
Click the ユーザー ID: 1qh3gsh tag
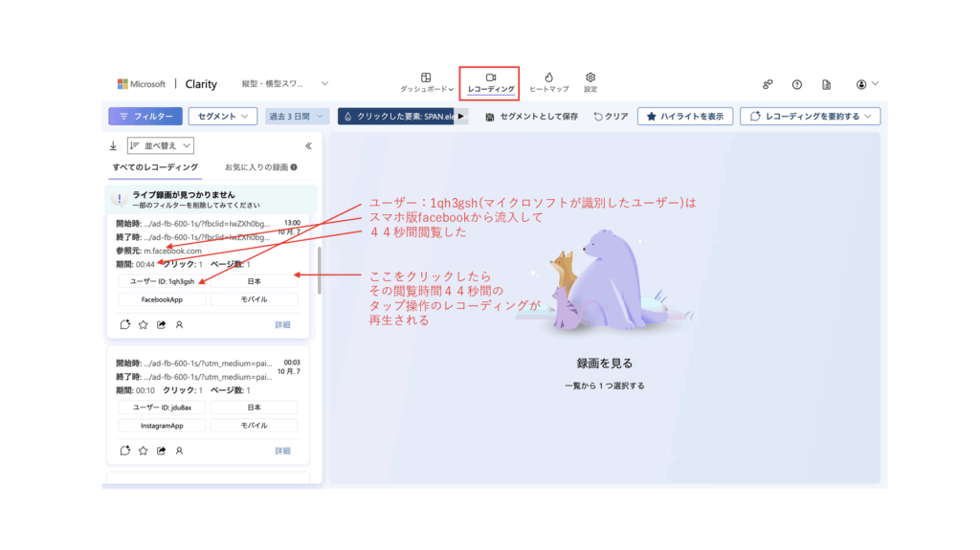pyautogui.click(x=162, y=281)
